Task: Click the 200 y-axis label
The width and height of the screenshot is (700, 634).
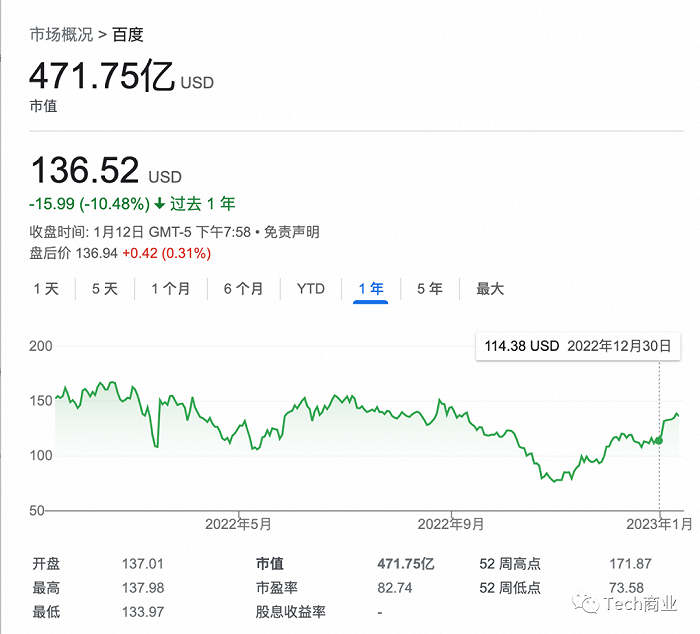Action: tap(41, 346)
